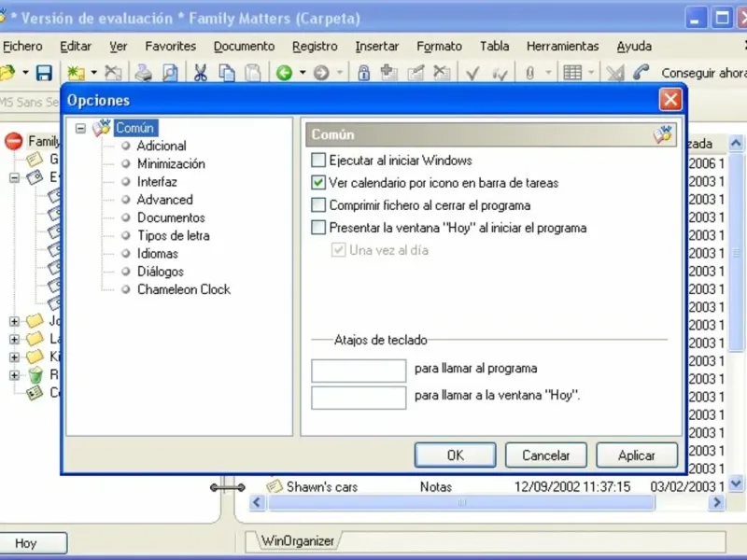
Task: Click the recycle bin icon in the folder tree
Action: [35, 375]
